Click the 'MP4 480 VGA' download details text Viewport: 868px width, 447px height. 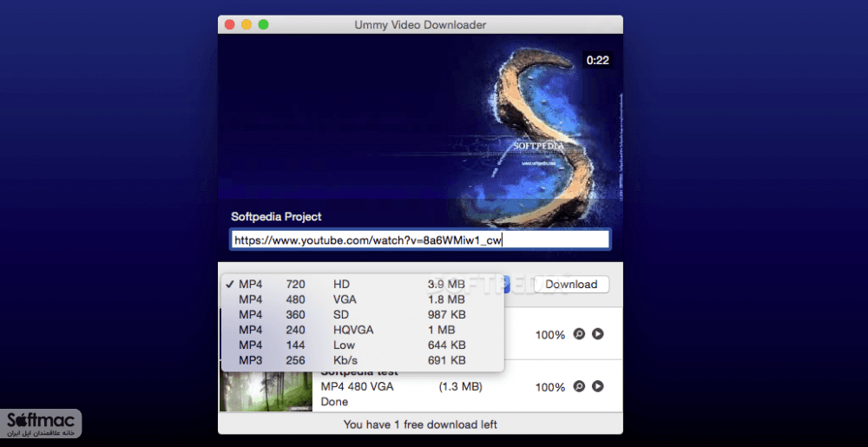click(x=357, y=387)
